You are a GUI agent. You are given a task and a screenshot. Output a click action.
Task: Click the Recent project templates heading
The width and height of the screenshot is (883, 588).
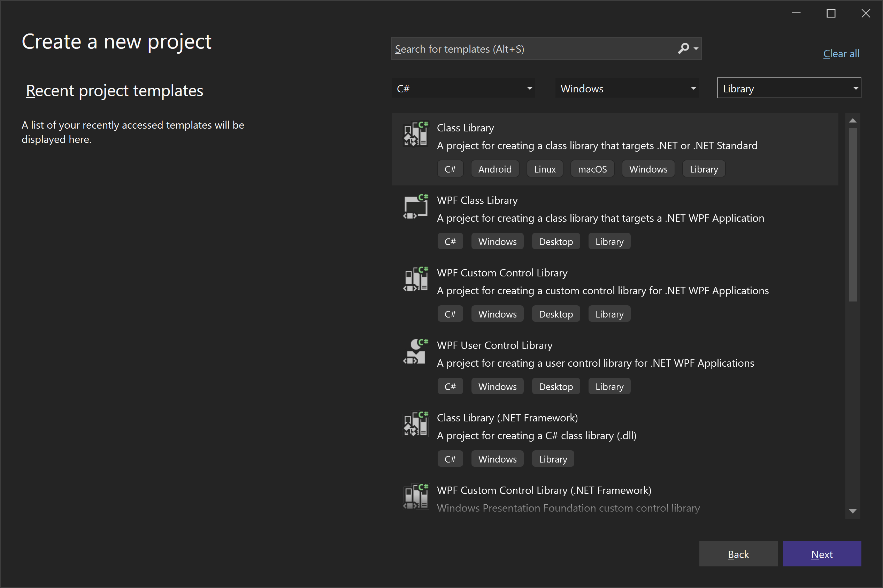[114, 91]
